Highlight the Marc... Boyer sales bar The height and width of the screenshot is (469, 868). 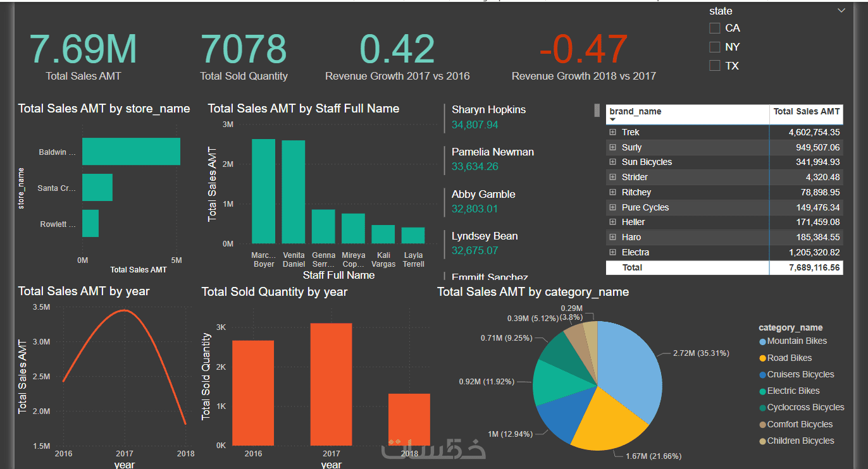[x=263, y=192]
